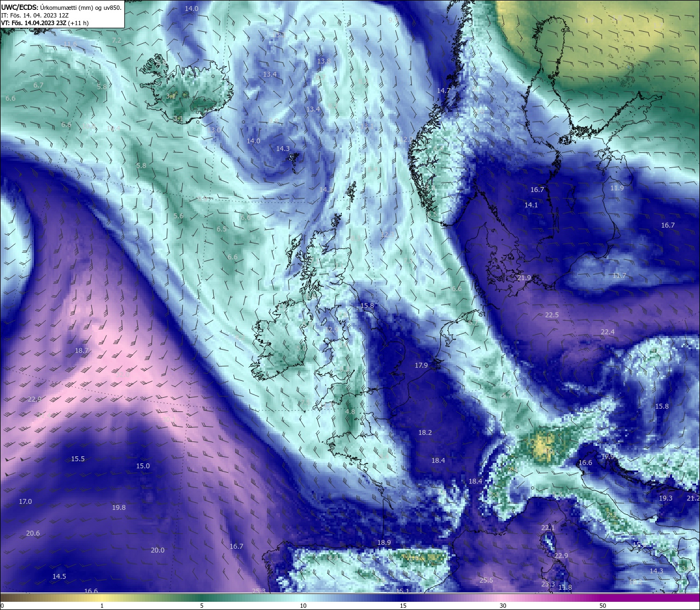
Task: Click the 14.7 value near Norway's coast
Action: pos(444,90)
